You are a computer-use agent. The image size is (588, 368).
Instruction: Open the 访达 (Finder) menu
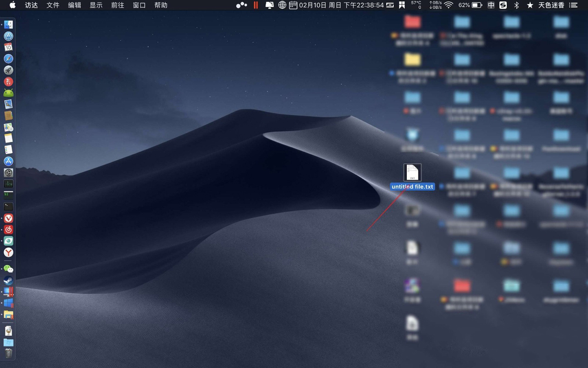tap(31, 5)
